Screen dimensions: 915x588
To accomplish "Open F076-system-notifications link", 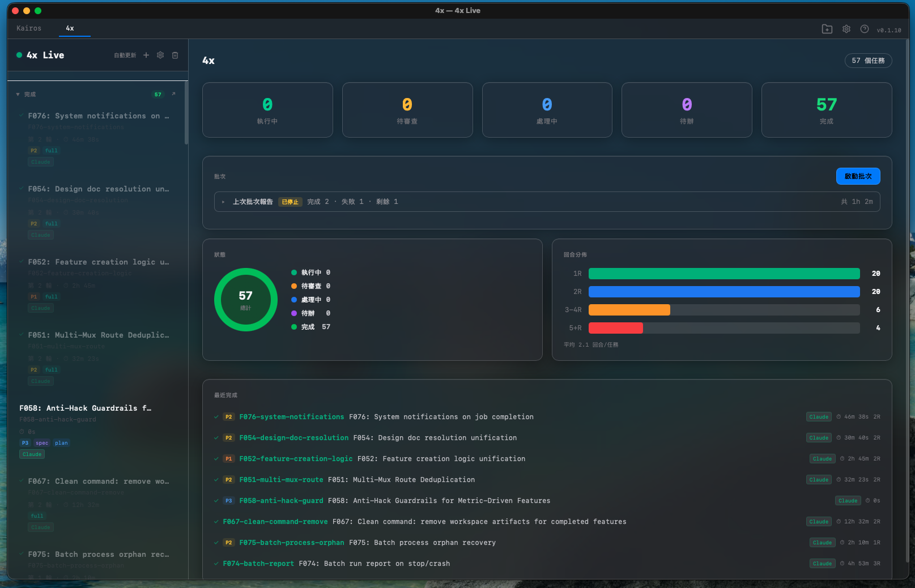I will (292, 417).
